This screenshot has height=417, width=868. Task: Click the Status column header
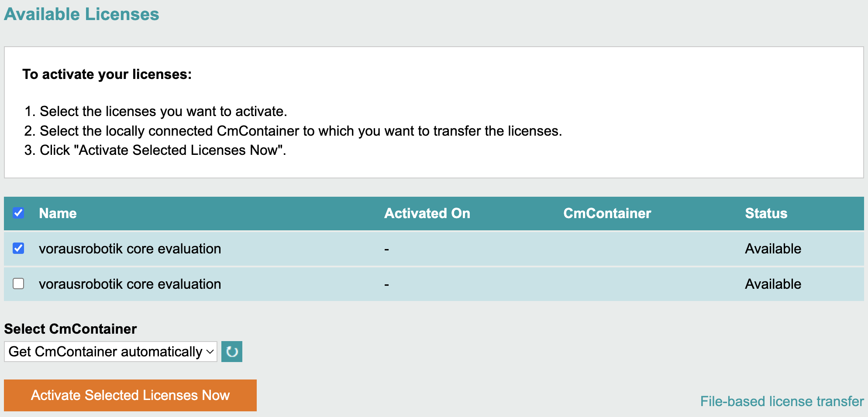click(x=766, y=213)
